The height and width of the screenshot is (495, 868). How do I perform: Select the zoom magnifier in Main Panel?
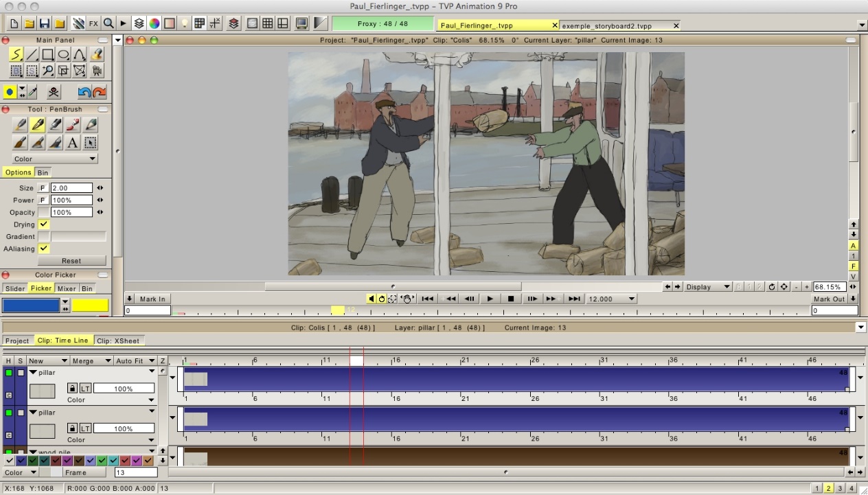point(48,70)
